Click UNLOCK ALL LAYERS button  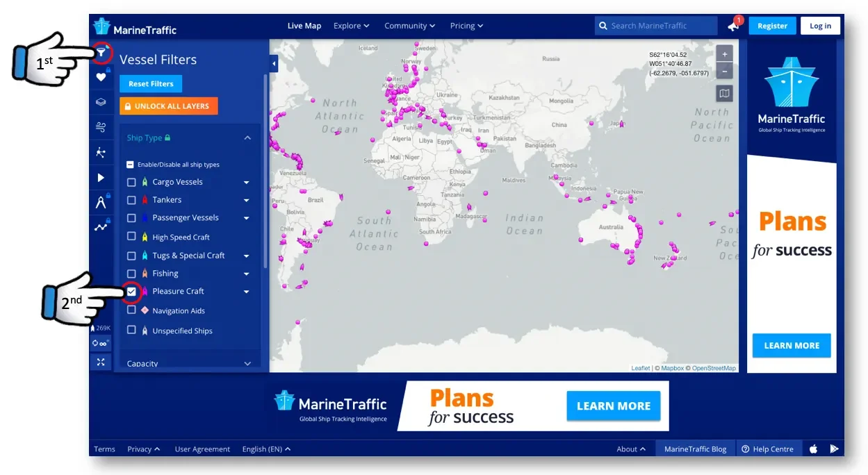(169, 106)
